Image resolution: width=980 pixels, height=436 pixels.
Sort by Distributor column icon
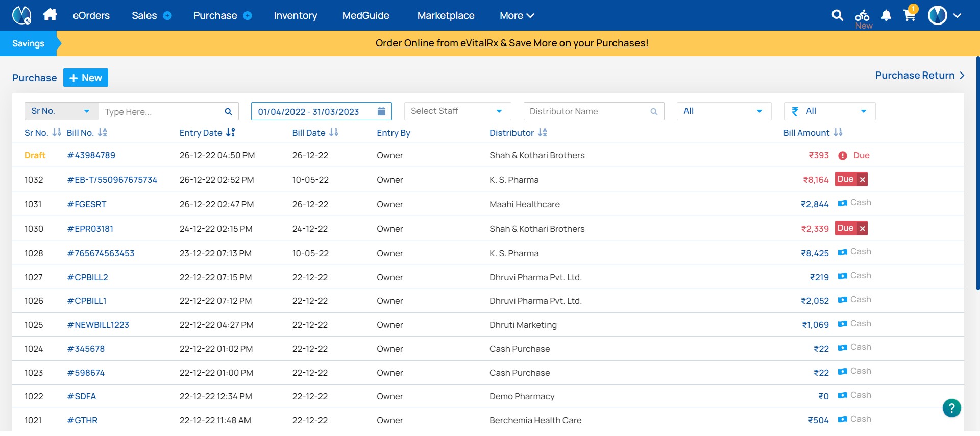543,133
